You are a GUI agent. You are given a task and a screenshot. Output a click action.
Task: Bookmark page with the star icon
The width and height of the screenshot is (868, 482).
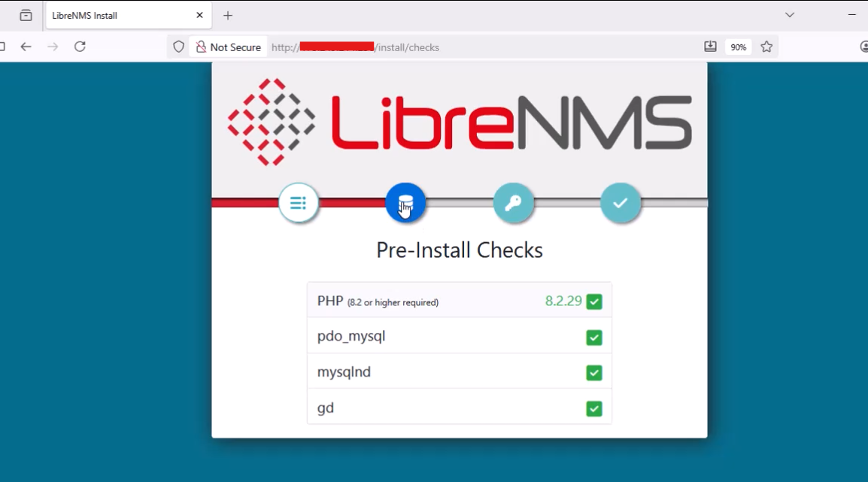[x=766, y=47]
